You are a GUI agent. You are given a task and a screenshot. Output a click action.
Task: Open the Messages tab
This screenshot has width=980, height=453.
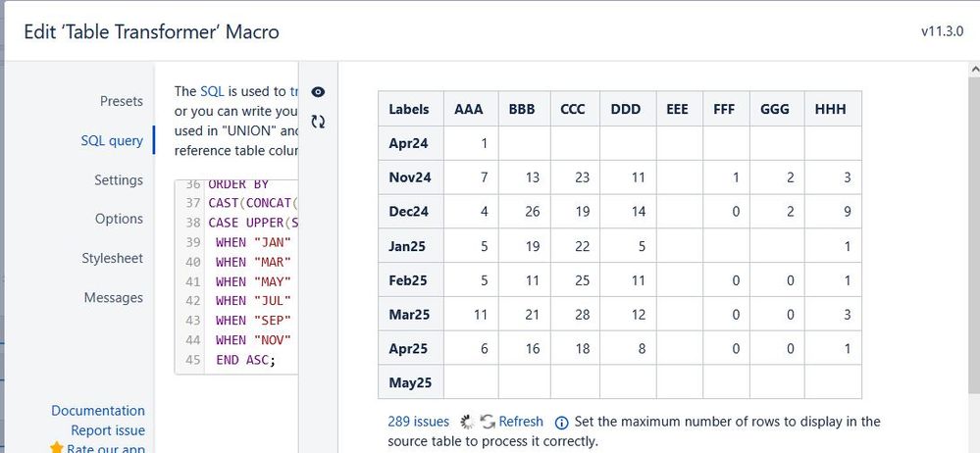(114, 297)
